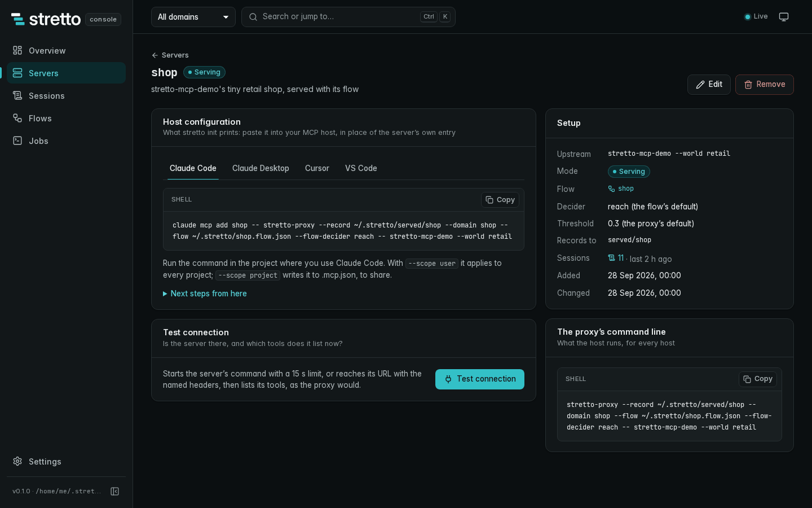The height and width of the screenshot is (508, 812).
Task: Click the sessions icon next to 11
Action: click(611, 258)
